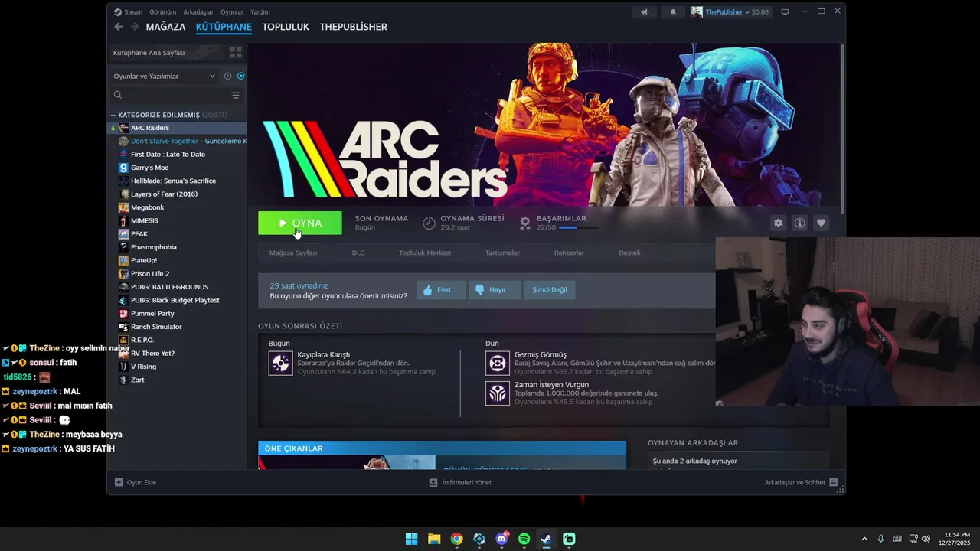
Task: Recommend game with Evet thumbs up
Action: (441, 290)
